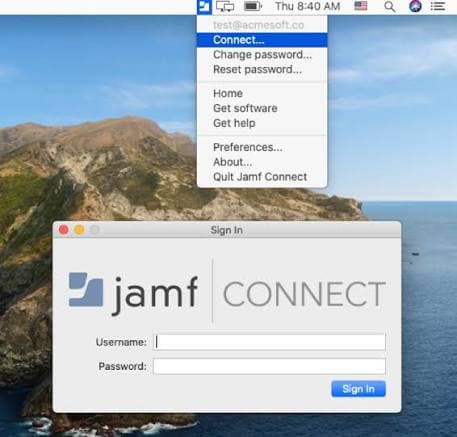
Task: Minimize the Sign In window
Action: [79, 230]
